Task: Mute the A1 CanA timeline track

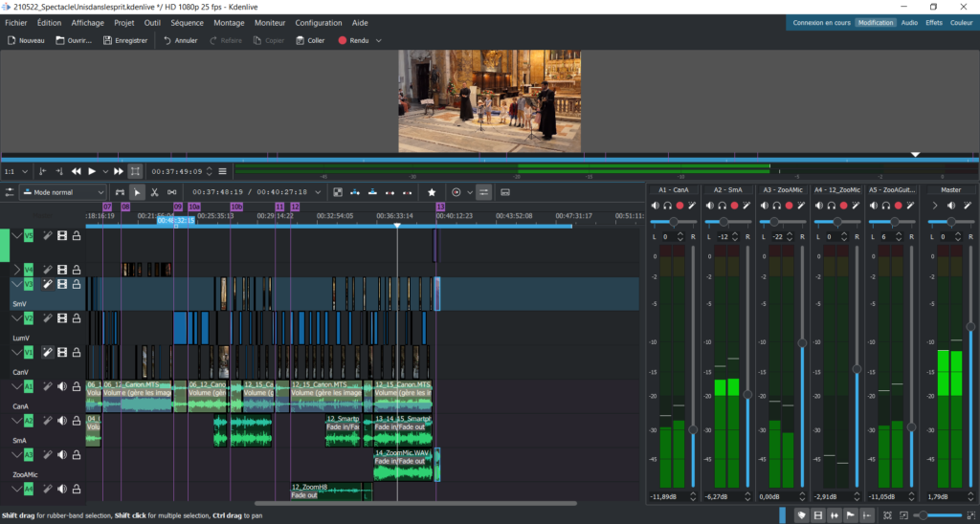Action: 62,386
